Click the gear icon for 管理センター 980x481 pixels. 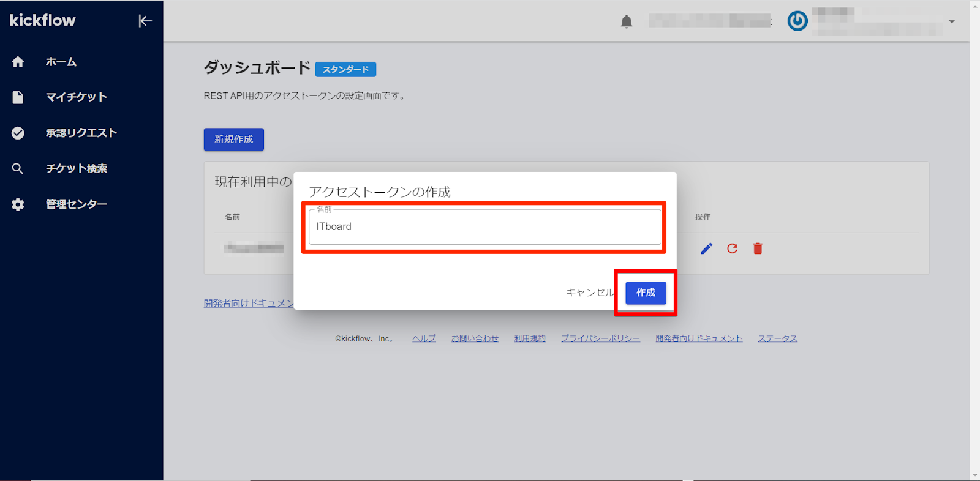18,204
